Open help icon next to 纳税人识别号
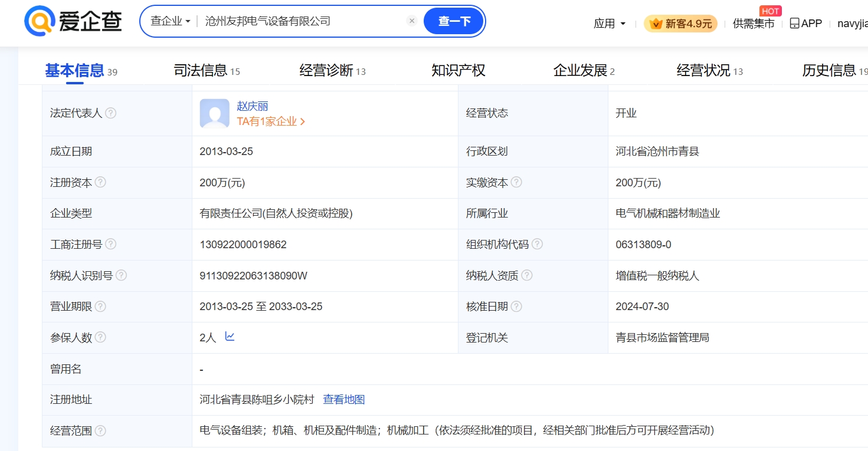This screenshot has width=868, height=451. pos(121,275)
